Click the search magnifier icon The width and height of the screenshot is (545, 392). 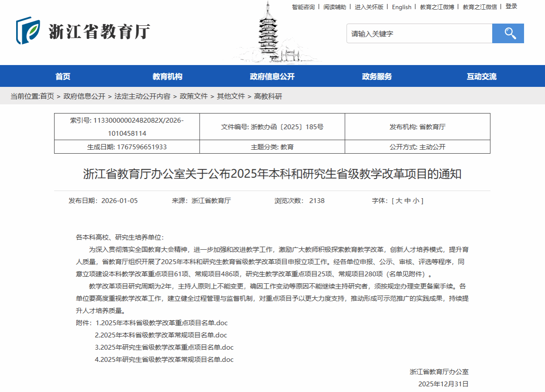point(508,33)
